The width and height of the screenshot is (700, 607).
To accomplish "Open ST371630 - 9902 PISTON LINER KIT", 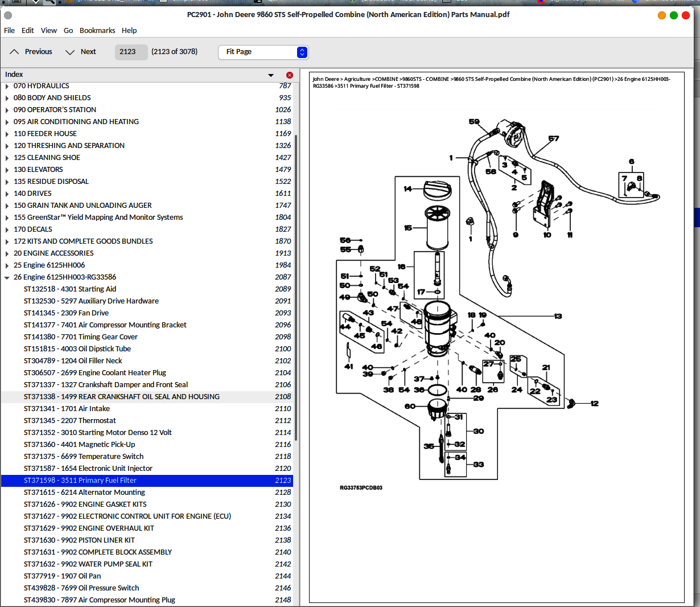I will tap(147, 540).
